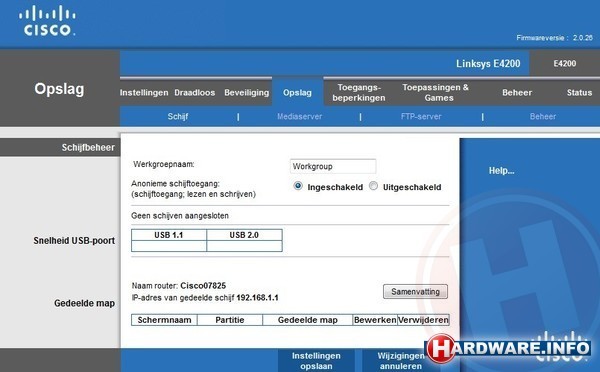Open the Beveiliging tab
The image size is (600, 372).
tap(246, 93)
